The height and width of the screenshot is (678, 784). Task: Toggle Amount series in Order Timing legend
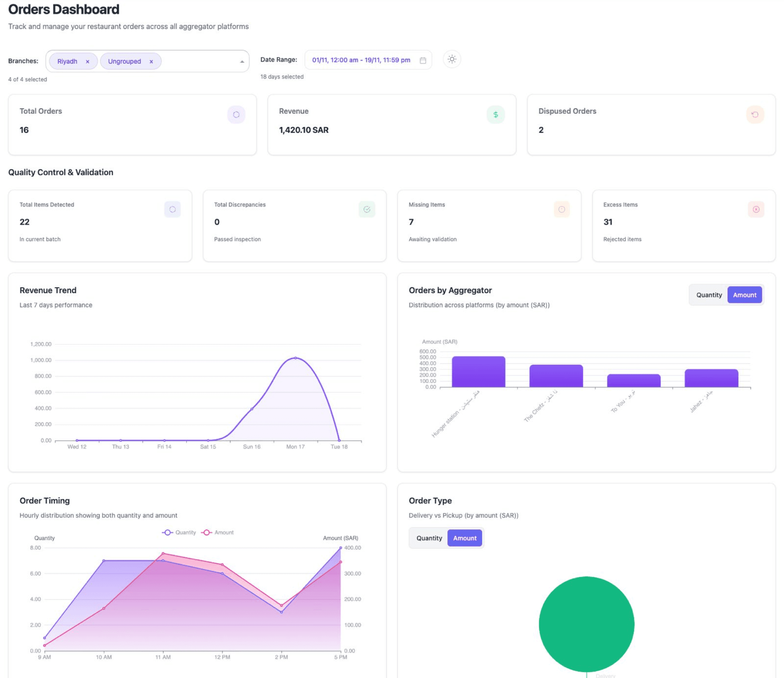pos(218,533)
